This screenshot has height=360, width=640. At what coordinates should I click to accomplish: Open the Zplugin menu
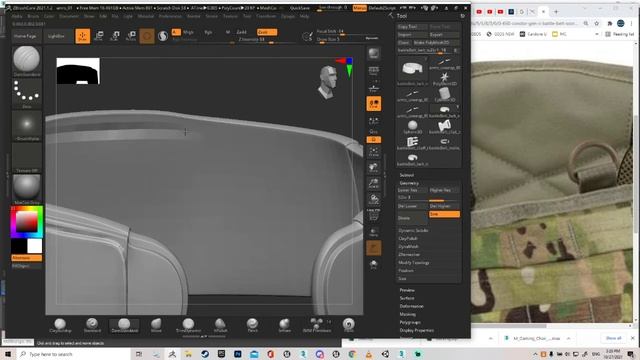[288, 16]
